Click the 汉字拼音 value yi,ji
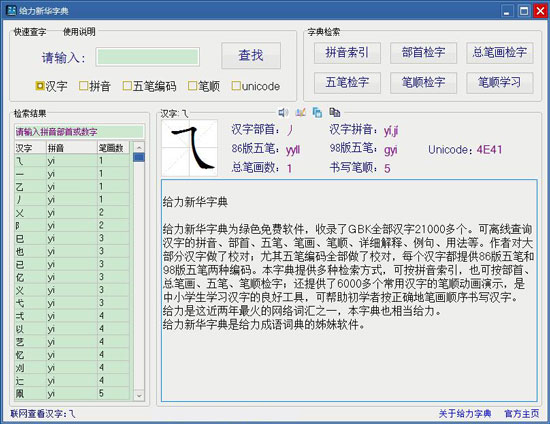 tap(391, 131)
